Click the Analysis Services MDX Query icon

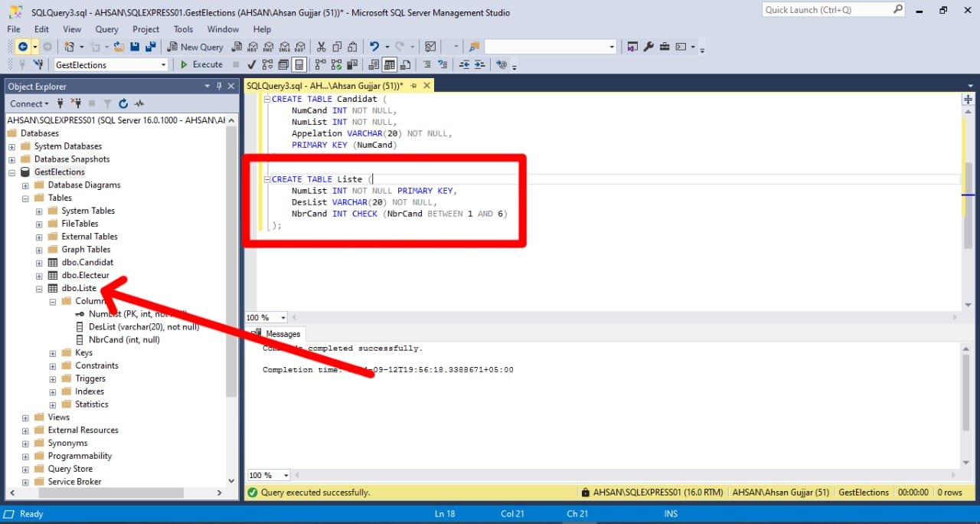[x=253, y=47]
